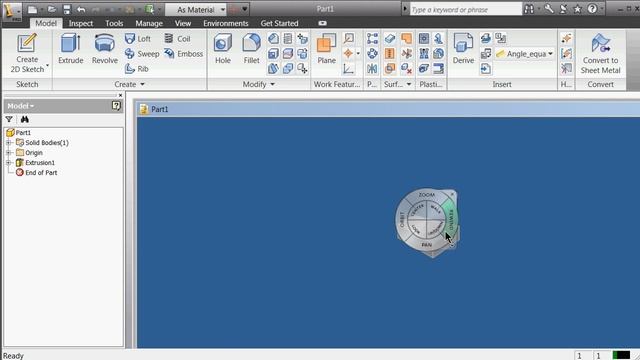The image size is (640, 360).
Task: Select the mirror tool in Pattern panel
Action: click(x=372, y=69)
